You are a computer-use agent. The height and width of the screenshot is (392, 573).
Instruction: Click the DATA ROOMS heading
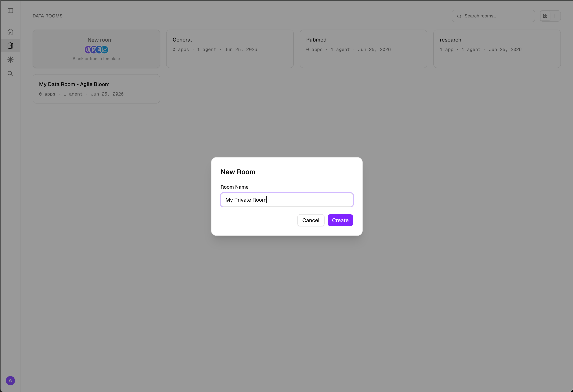pyautogui.click(x=48, y=16)
